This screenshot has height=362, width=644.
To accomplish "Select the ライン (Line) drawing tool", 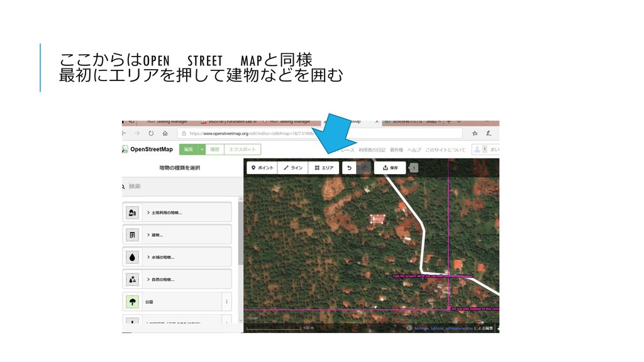I will click(293, 168).
